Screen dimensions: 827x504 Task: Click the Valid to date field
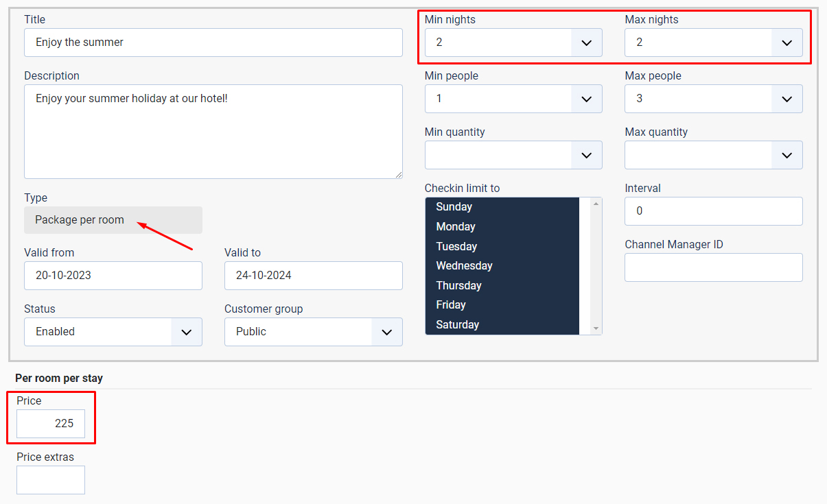[313, 276]
